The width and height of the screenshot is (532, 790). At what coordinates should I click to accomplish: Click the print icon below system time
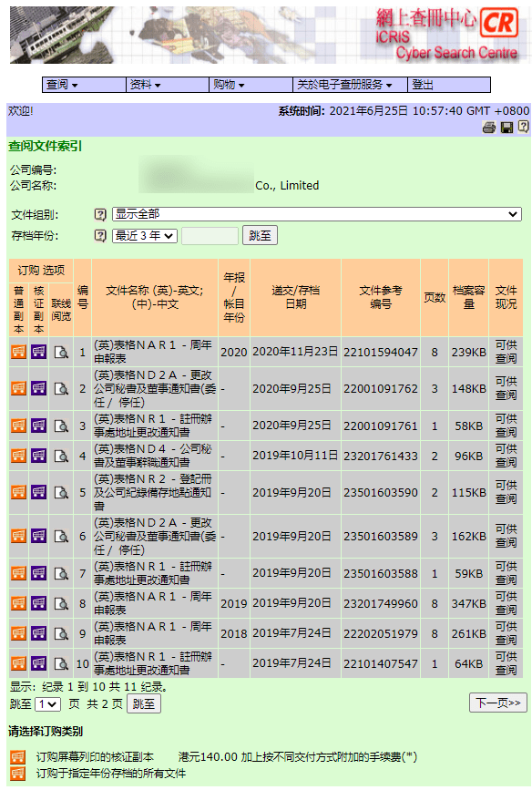pyautogui.click(x=488, y=128)
